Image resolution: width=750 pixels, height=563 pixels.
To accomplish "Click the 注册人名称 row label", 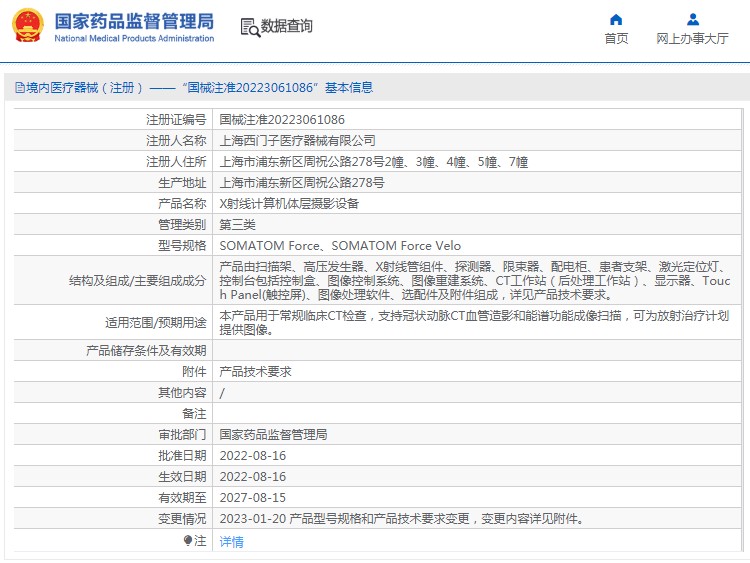I will click(x=176, y=141).
